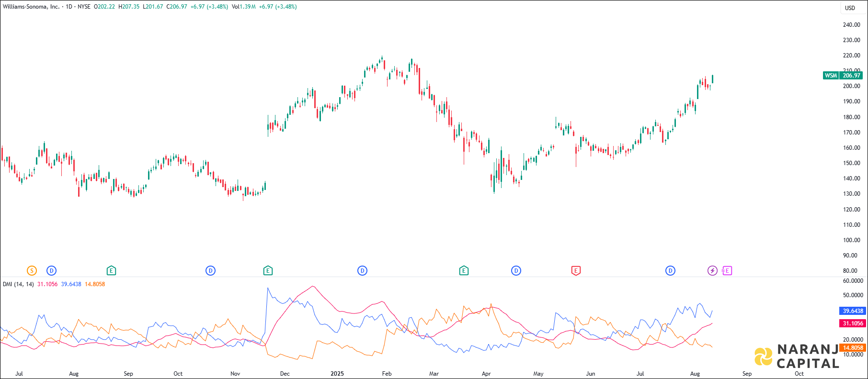Screen dimensions: 868x379
Task: Click the 150.00 price axis label
Action: pos(852,163)
